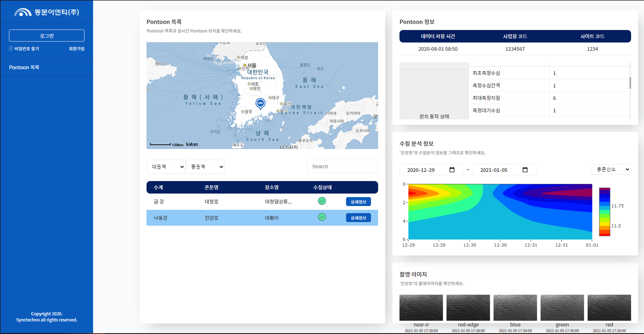Viewport: 644px width, 334px height.
Task: Click the pontoon location marker on map
Action: [260, 103]
